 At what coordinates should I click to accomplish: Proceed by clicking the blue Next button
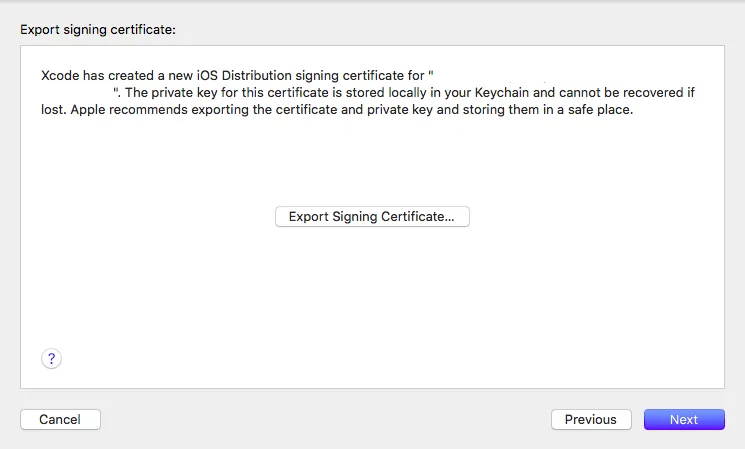pyautogui.click(x=684, y=420)
